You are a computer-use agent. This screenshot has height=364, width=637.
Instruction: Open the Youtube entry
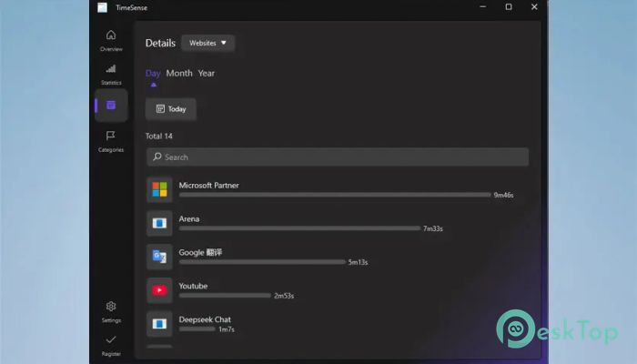(338, 290)
